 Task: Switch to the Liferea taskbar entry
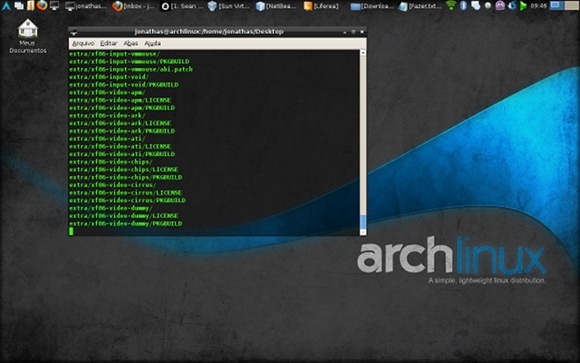tap(321, 6)
